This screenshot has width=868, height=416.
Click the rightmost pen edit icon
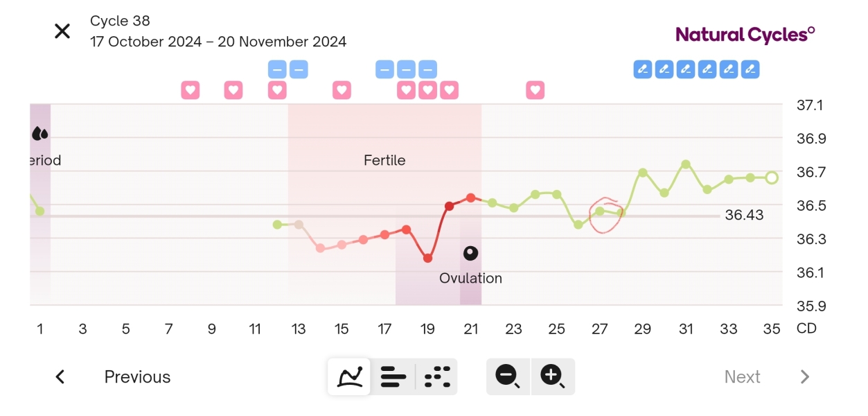(x=750, y=69)
